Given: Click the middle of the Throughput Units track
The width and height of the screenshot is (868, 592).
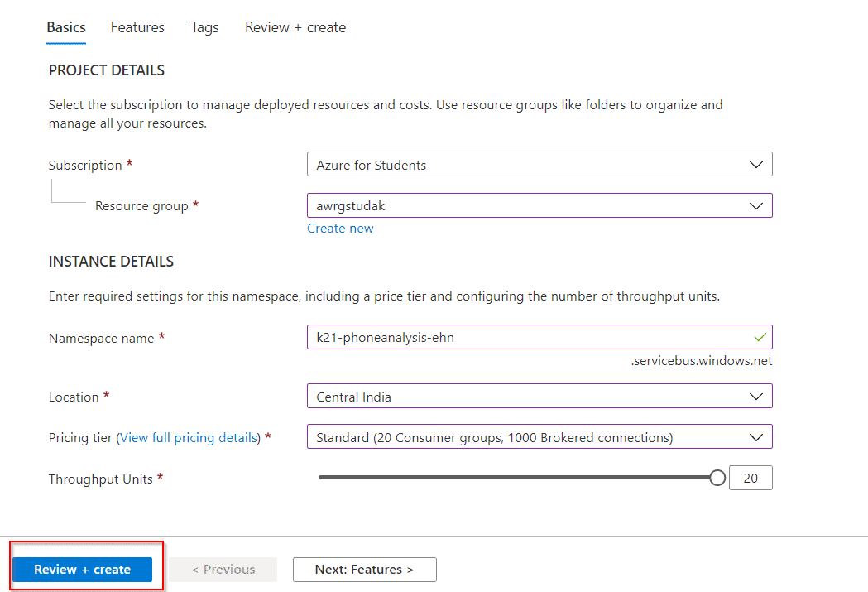Looking at the screenshot, I should (x=517, y=478).
